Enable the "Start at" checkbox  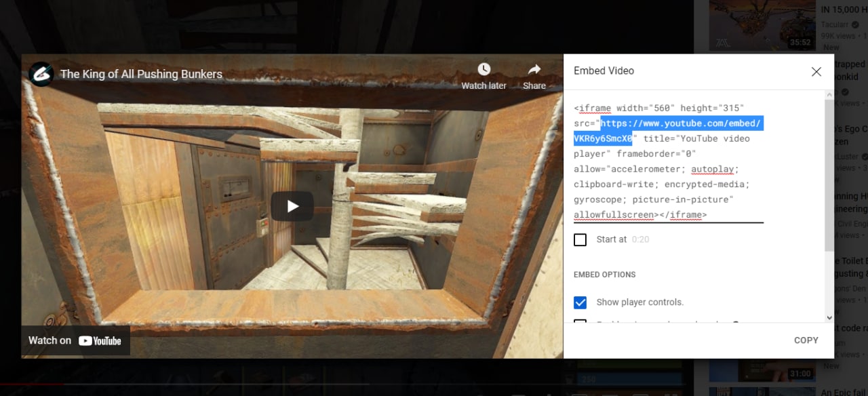pos(580,239)
